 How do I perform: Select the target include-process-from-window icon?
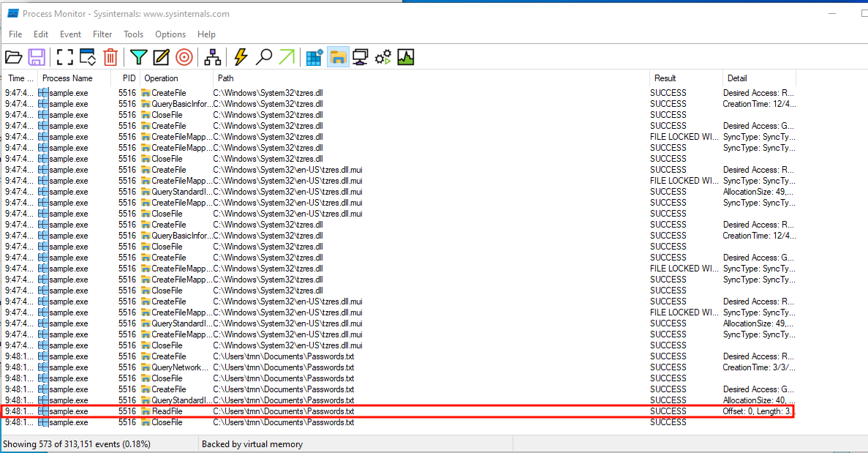(x=184, y=57)
